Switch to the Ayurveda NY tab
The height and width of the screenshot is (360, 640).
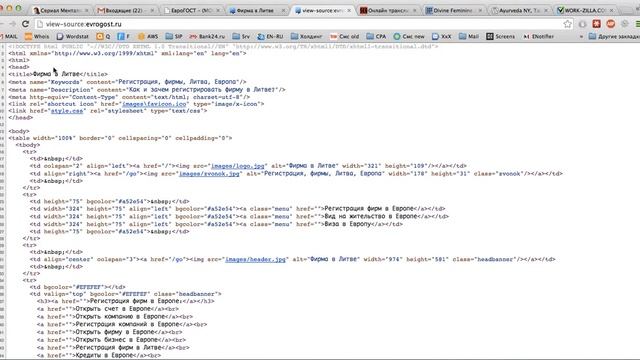pyautogui.click(x=519, y=10)
